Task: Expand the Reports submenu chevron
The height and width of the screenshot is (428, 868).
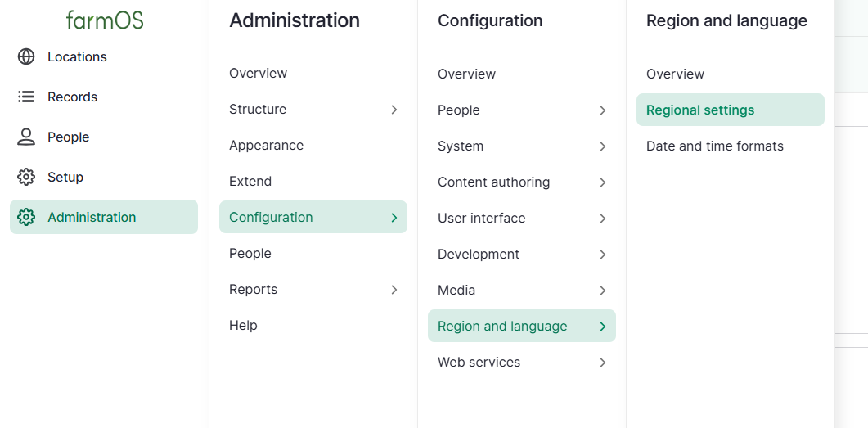Action: pyautogui.click(x=394, y=290)
